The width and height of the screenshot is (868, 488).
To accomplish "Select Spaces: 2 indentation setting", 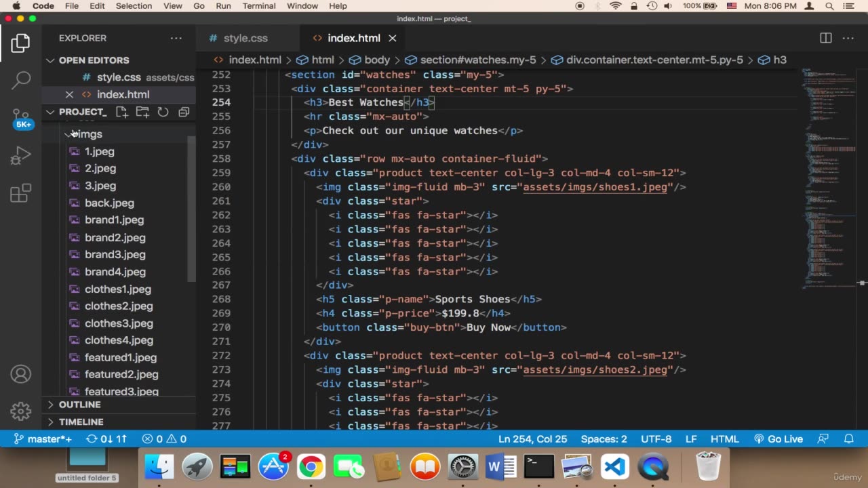I will [604, 439].
